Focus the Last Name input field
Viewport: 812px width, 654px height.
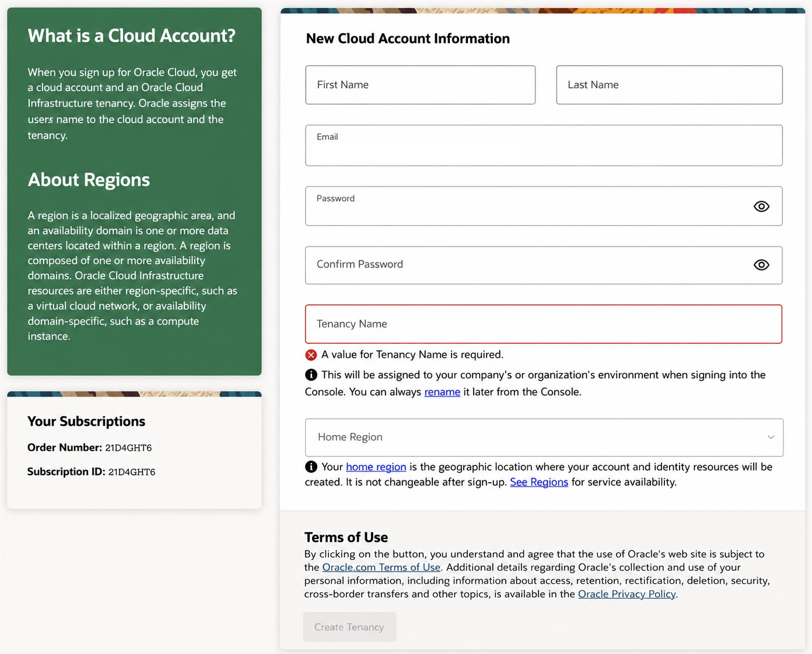[x=669, y=85]
